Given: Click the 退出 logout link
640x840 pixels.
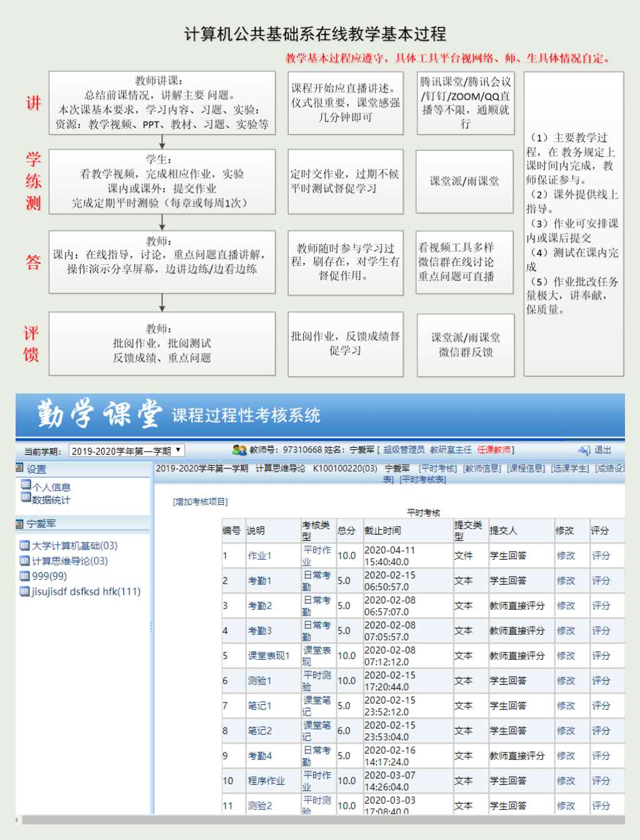Looking at the screenshot, I should (602, 450).
